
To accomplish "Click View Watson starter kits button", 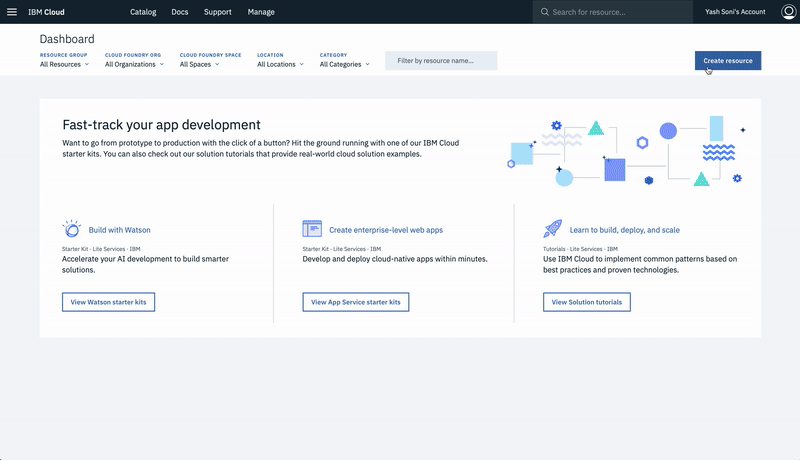I will (x=108, y=302).
